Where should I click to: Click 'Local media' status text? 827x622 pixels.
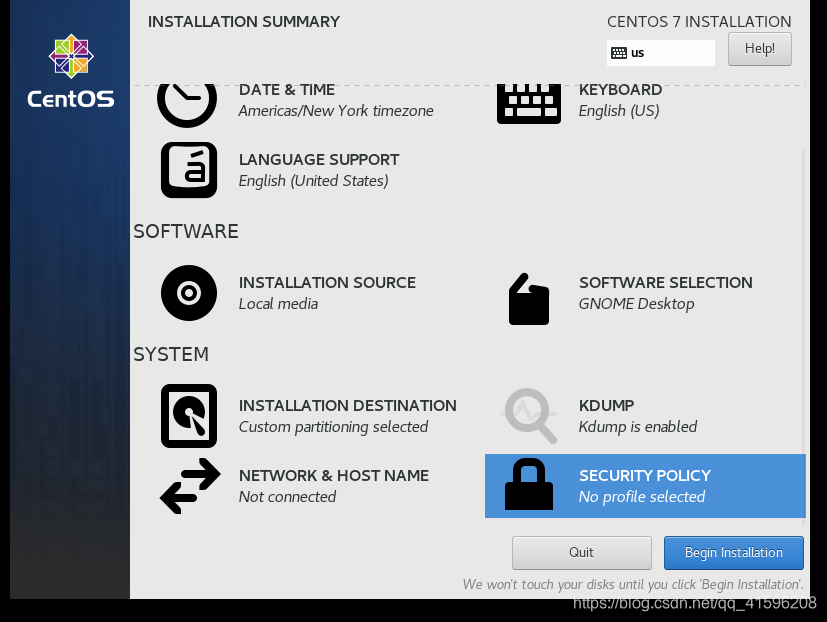[x=278, y=304]
